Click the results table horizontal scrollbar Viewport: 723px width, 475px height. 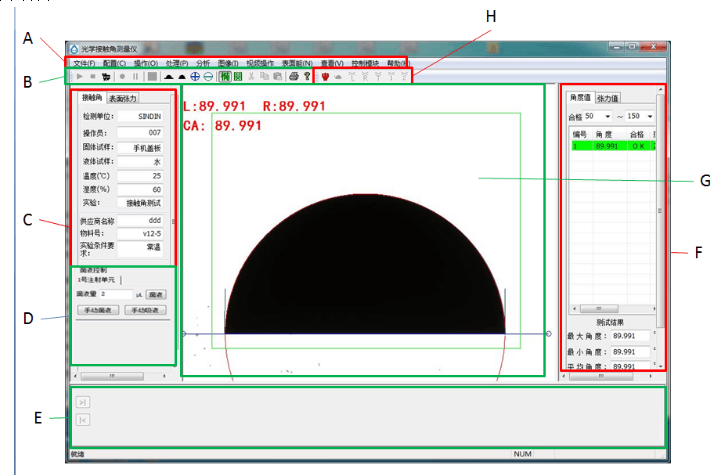(x=613, y=309)
